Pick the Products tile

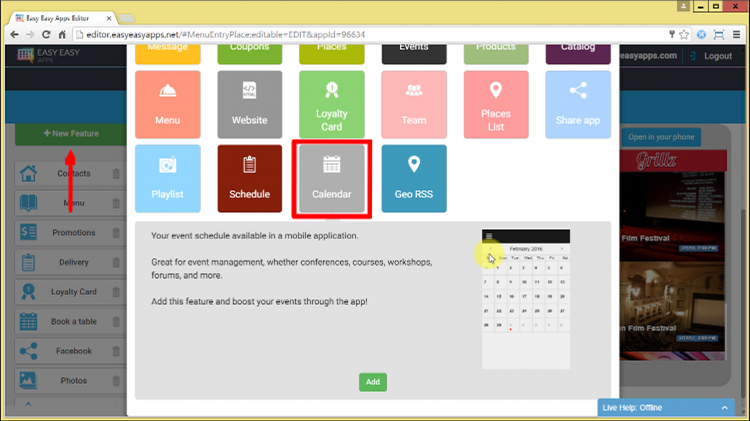[496, 54]
